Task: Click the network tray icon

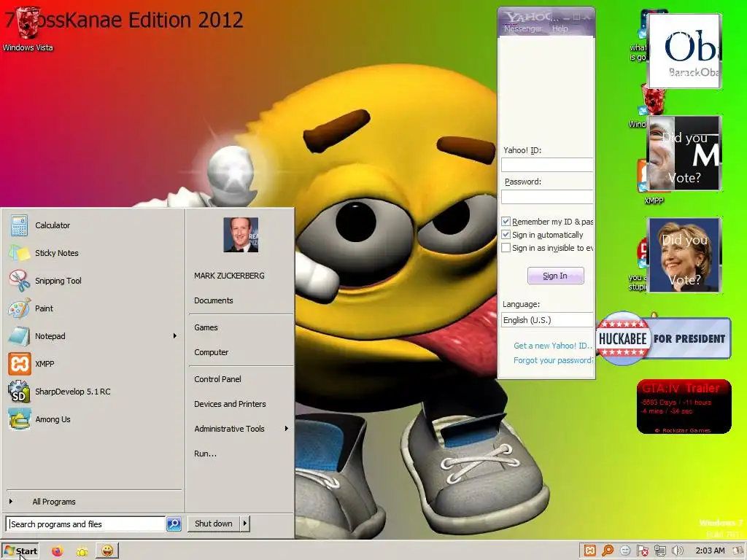Action: point(659,551)
